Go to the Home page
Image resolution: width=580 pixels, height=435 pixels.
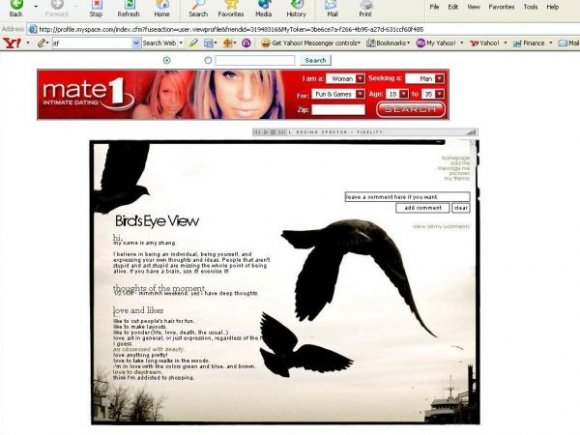162,8
